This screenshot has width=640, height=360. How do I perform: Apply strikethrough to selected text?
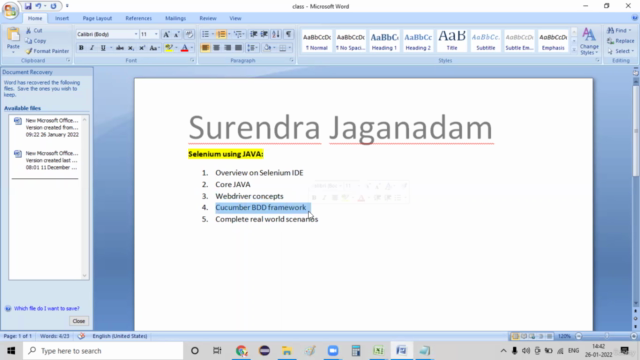click(x=120, y=48)
